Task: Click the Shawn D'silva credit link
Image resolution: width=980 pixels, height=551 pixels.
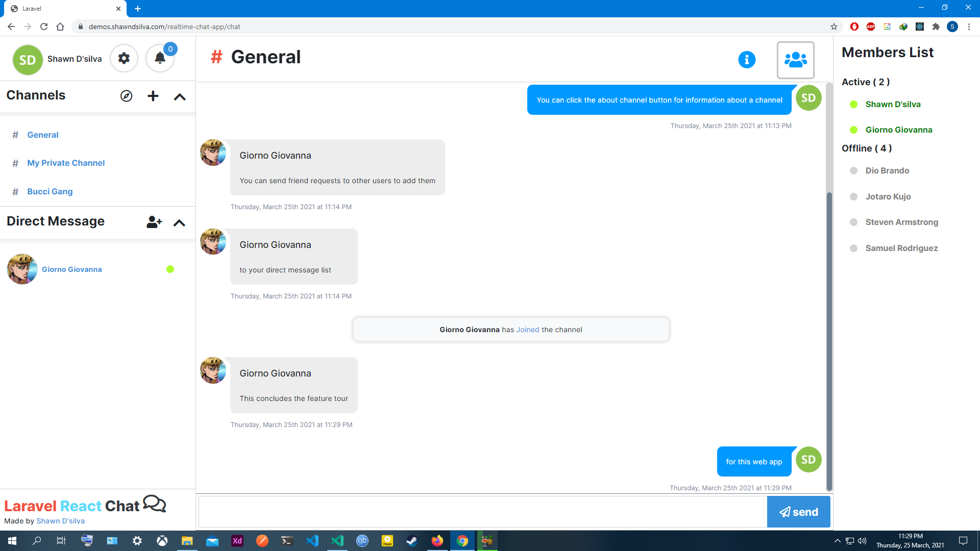Action: click(x=60, y=521)
